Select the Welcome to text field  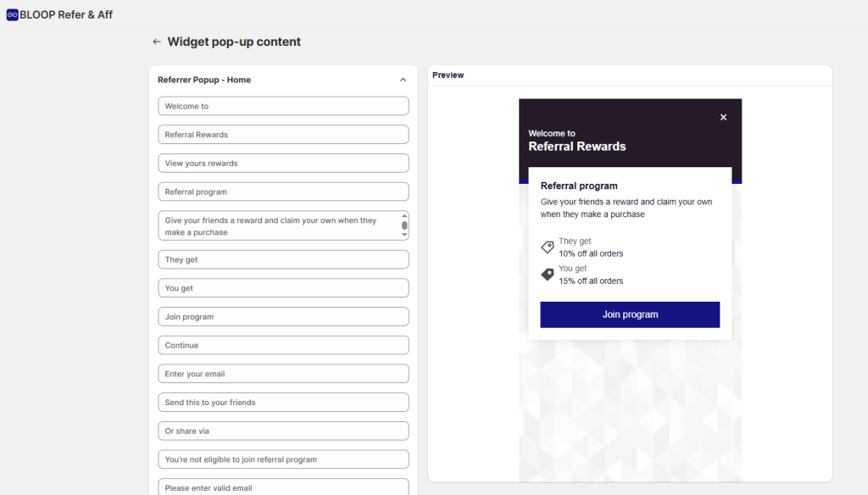283,105
